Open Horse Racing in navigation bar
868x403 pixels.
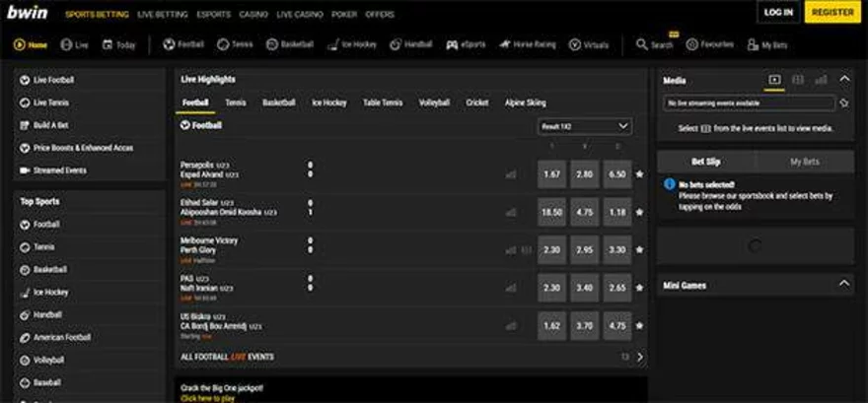528,44
